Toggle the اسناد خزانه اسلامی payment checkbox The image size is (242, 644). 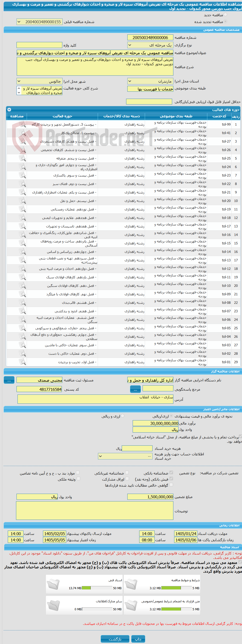tap(240, 436)
